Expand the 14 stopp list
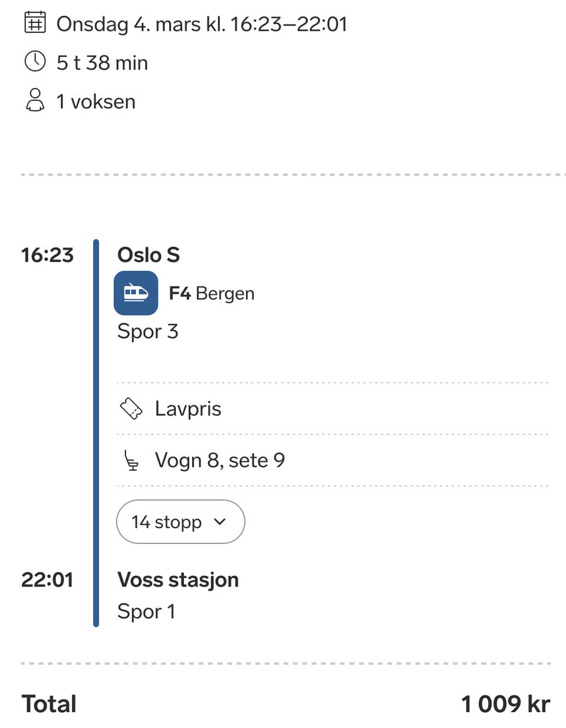 pyautogui.click(x=180, y=522)
